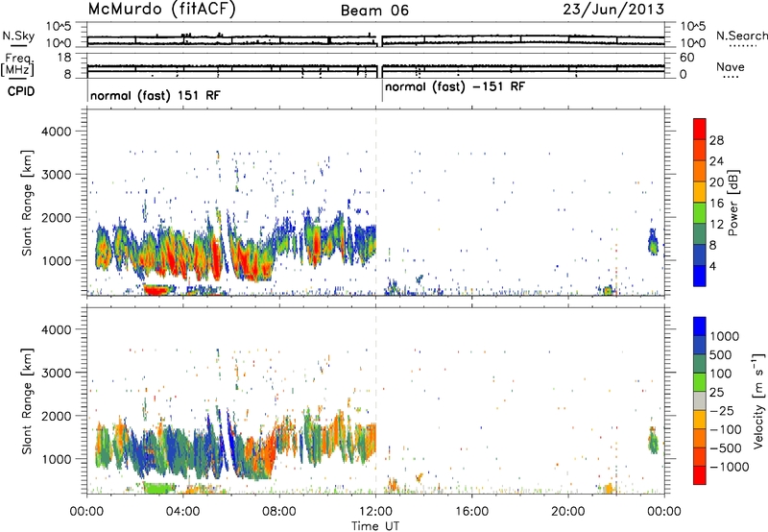Click the '-25' tick on velocity colorbar
Image resolution: width=768 pixels, height=532 pixels.
pos(722,410)
